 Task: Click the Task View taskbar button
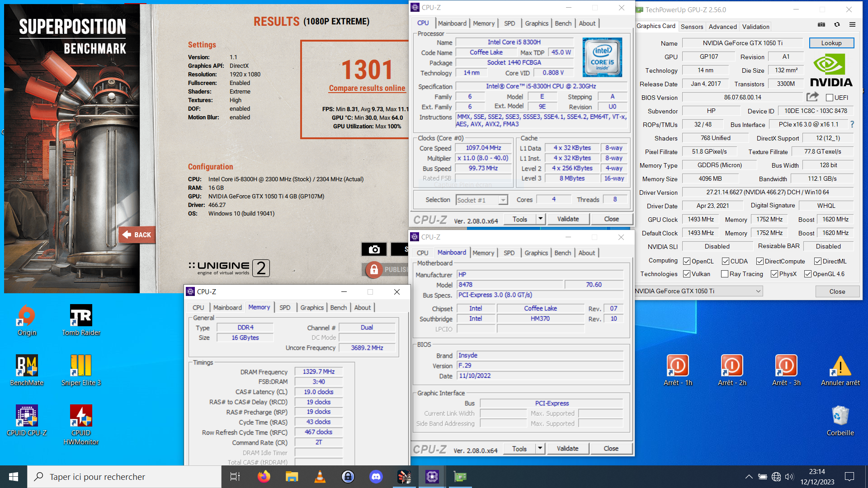pyautogui.click(x=235, y=477)
